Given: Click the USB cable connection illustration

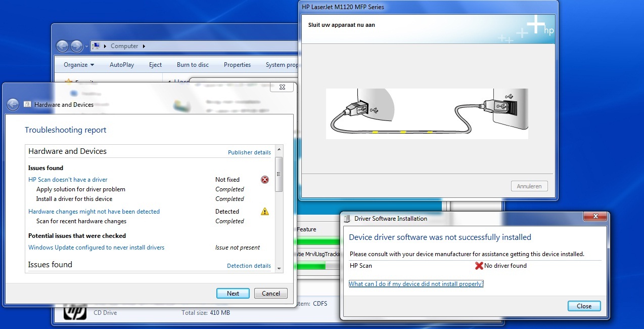Looking at the screenshot, I should (x=427, y=114).
